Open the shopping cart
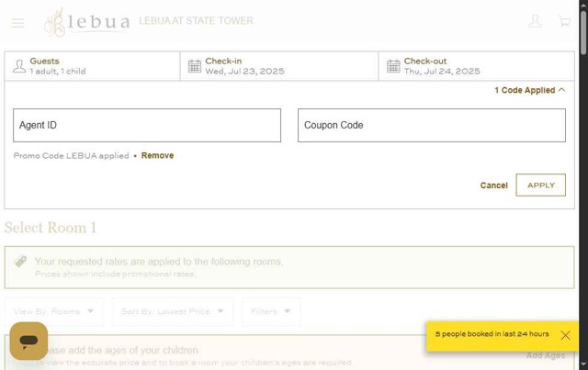Viewport: 588px width, 370px height. click(564, 21)
